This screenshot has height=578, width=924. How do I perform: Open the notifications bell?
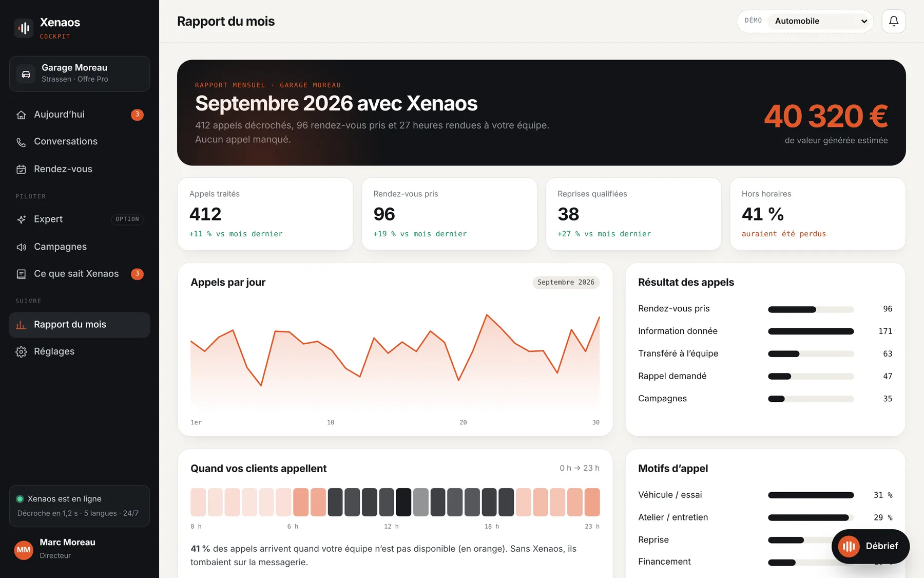click(894, 21)
